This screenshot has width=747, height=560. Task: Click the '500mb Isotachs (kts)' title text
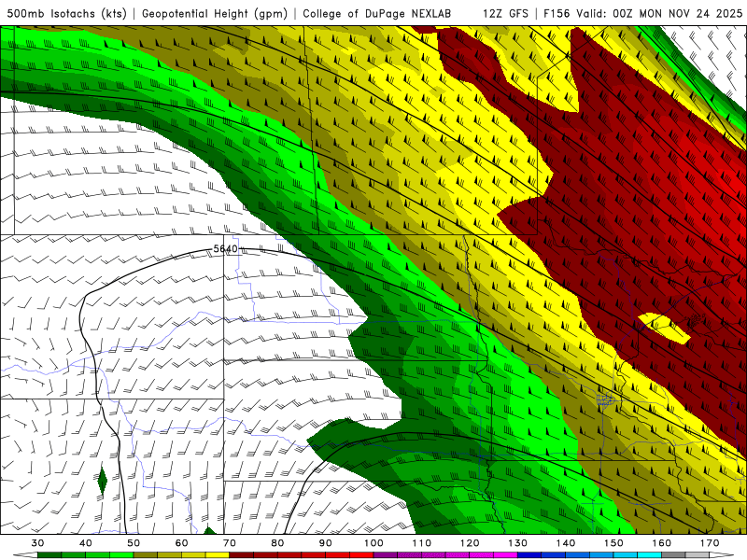tap(67, 13)
